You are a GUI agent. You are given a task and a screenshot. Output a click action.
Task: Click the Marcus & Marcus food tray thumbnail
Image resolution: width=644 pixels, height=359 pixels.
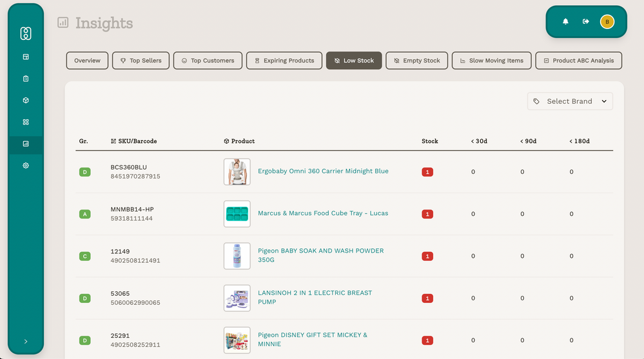tap(237, 214)
